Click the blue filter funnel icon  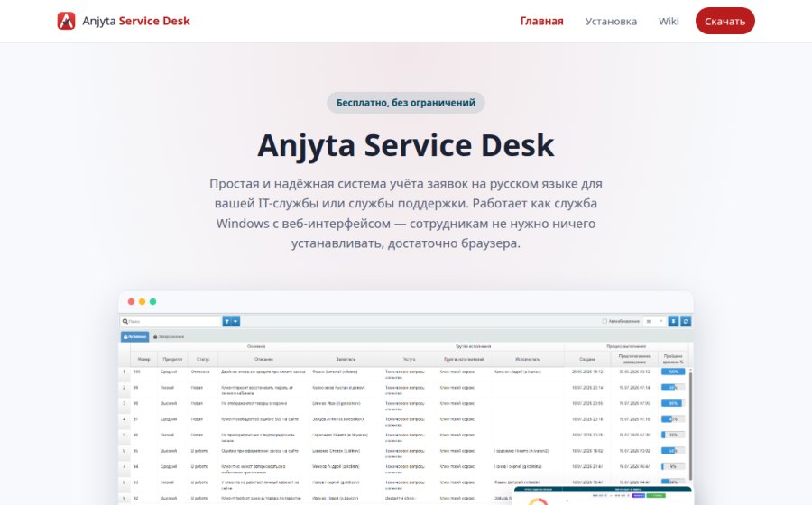point(226,321)
